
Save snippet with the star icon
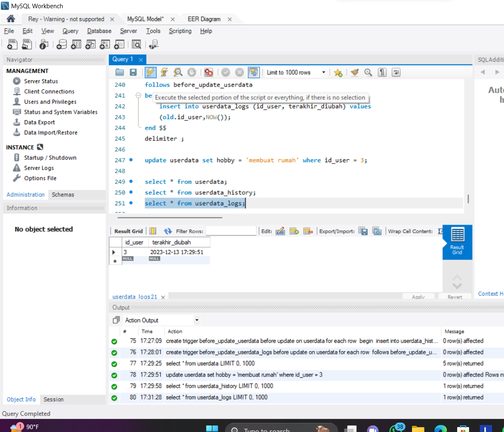338,72
